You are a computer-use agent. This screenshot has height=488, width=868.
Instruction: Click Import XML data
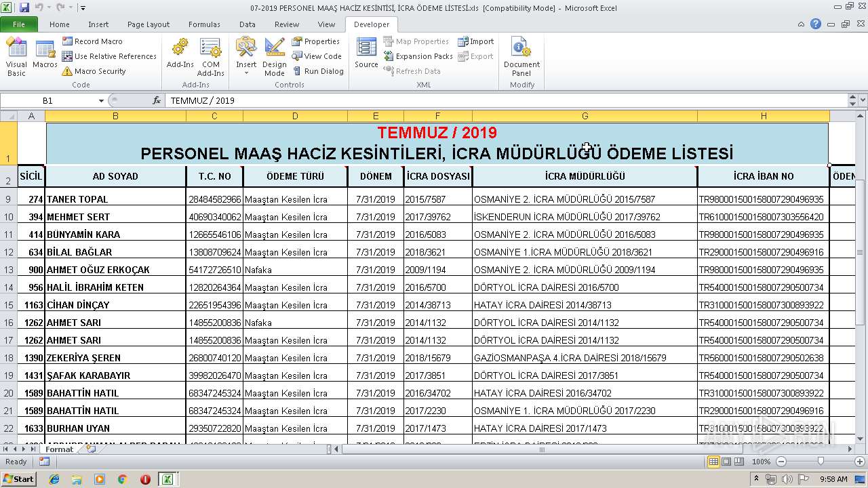click(x=476, y=41)
